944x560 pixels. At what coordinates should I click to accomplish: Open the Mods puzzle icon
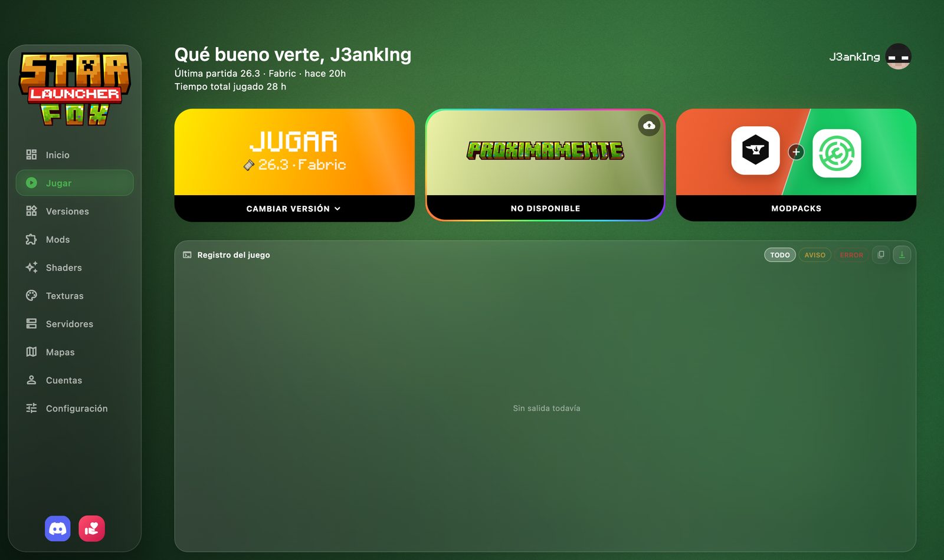31,239
